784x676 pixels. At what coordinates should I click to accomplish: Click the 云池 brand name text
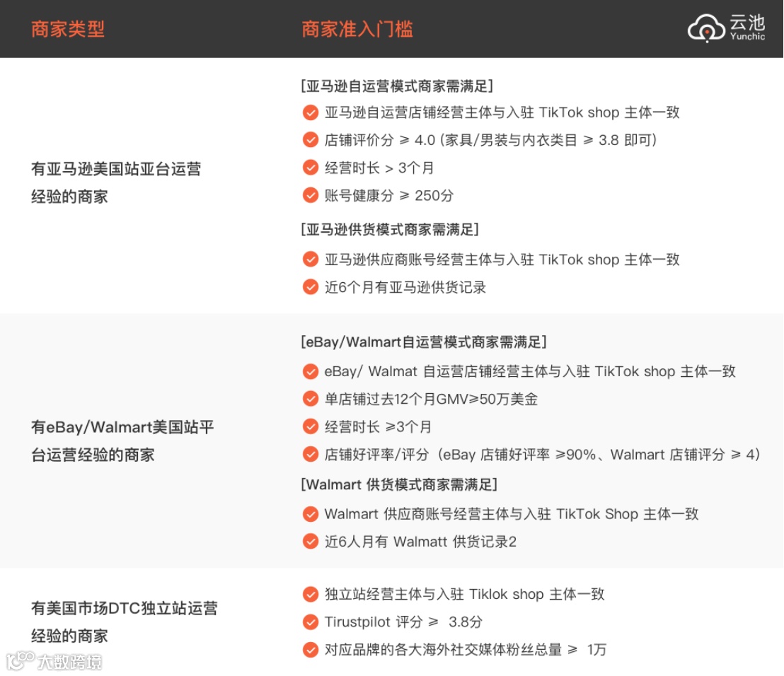point(747,23)
